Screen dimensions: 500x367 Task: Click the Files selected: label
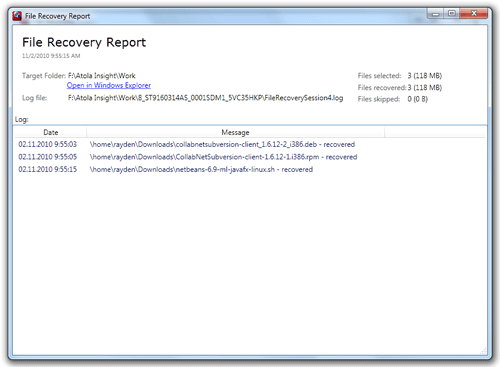(379, 76)
